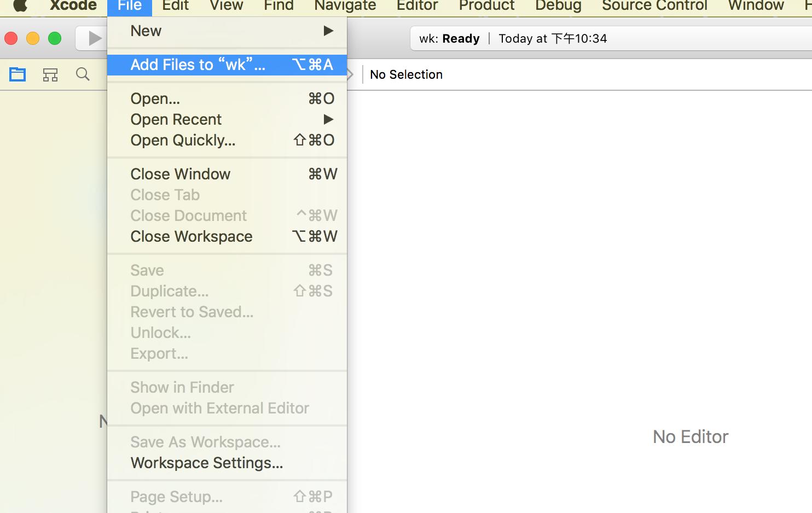Click "No Selection" in the jump bar
The width and height of the screenshot is (812, 513).
pyautogui.click(x=406, y=74)
